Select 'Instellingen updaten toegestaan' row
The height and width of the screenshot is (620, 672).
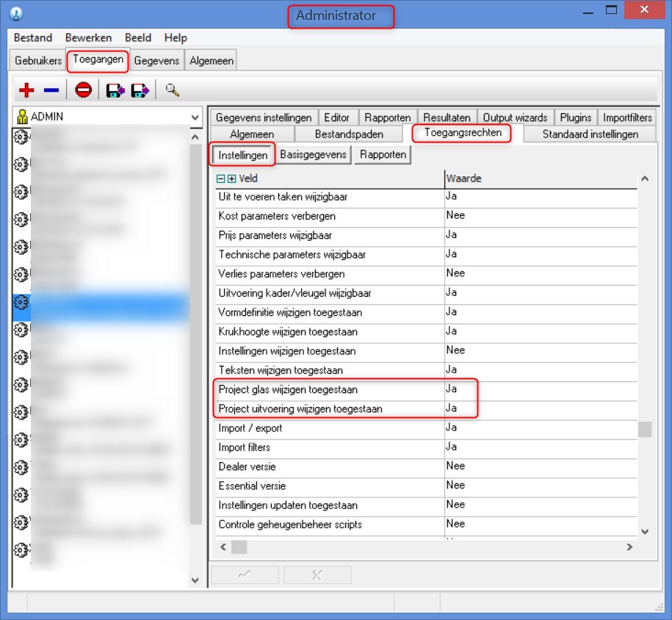426,505
